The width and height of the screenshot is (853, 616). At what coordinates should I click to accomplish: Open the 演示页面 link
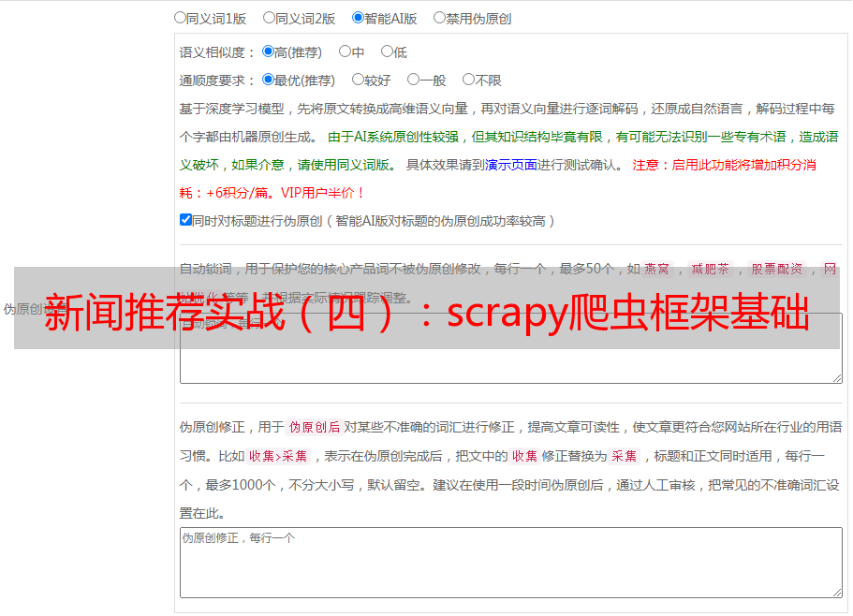tap(511, 165)
